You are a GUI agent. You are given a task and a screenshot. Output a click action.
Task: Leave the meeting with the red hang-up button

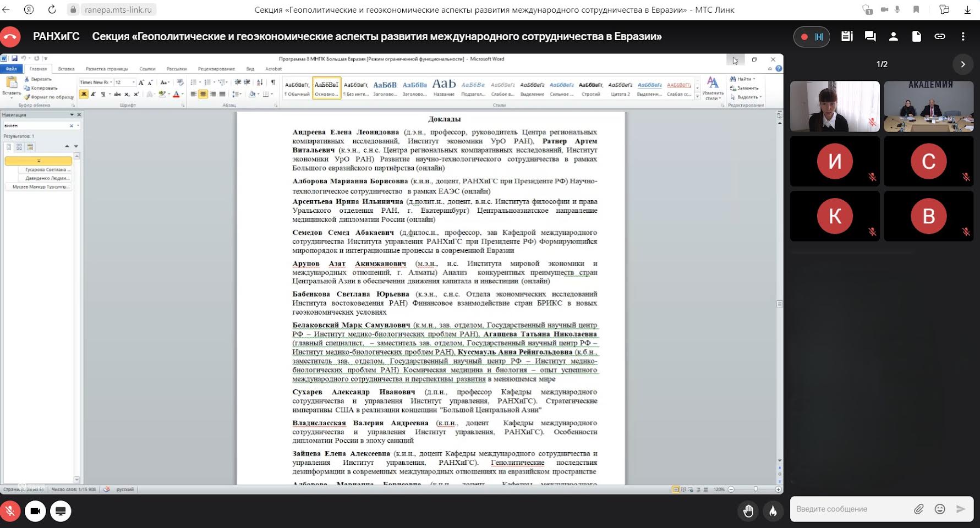[x=10, y=37]
